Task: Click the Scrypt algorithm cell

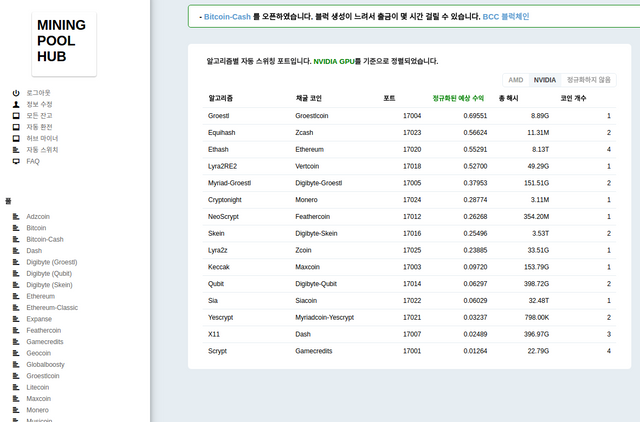Action: (217, 351)
